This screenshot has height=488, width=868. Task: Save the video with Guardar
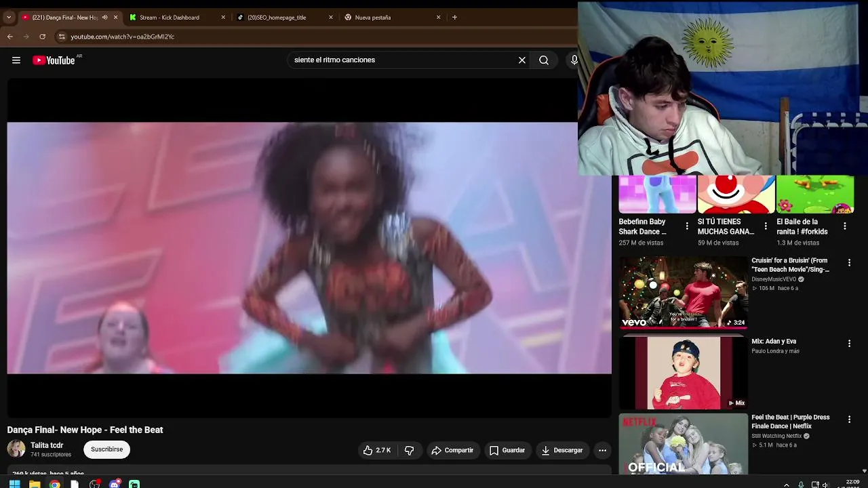click(507, 450)
